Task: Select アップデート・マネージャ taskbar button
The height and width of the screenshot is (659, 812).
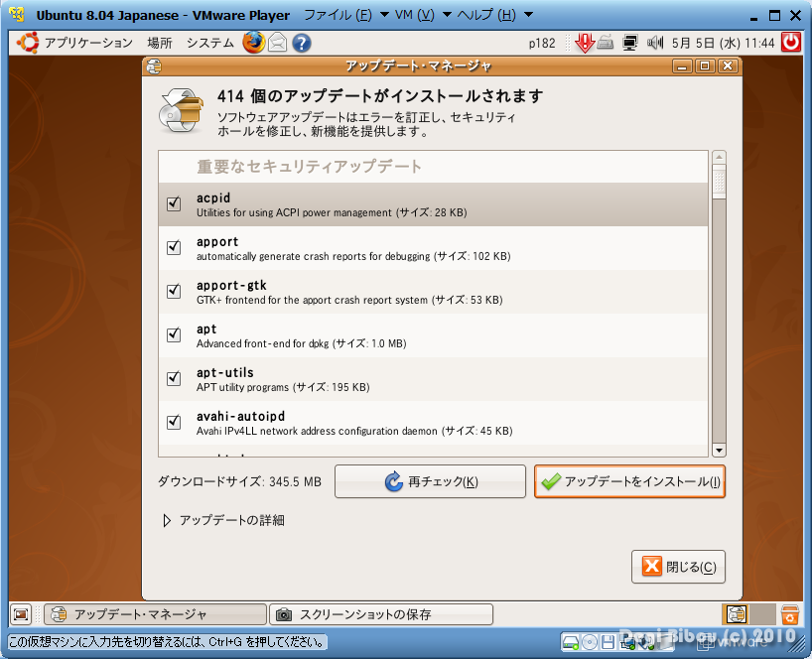Action: point(156,614)
